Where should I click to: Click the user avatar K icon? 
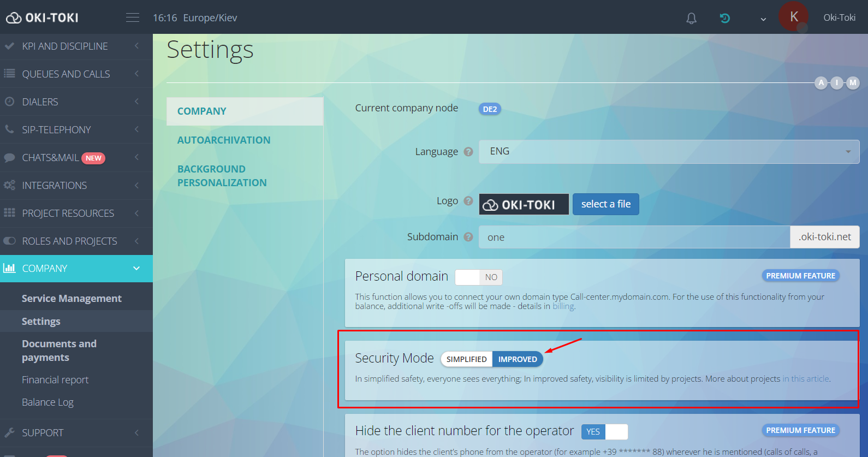[794, 17]
